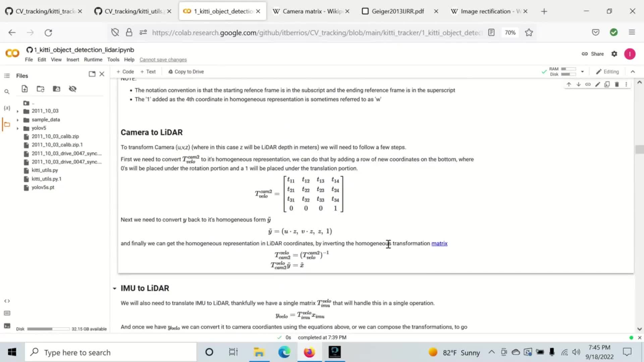Open the Tools menu
Image resolution: width=644 pixels, height=362 pixels.
pyautogui.click(x=113, y=59)
